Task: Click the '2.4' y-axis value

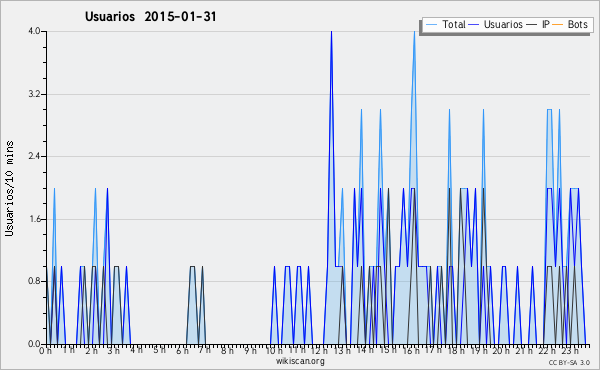Action: point(34,156)
